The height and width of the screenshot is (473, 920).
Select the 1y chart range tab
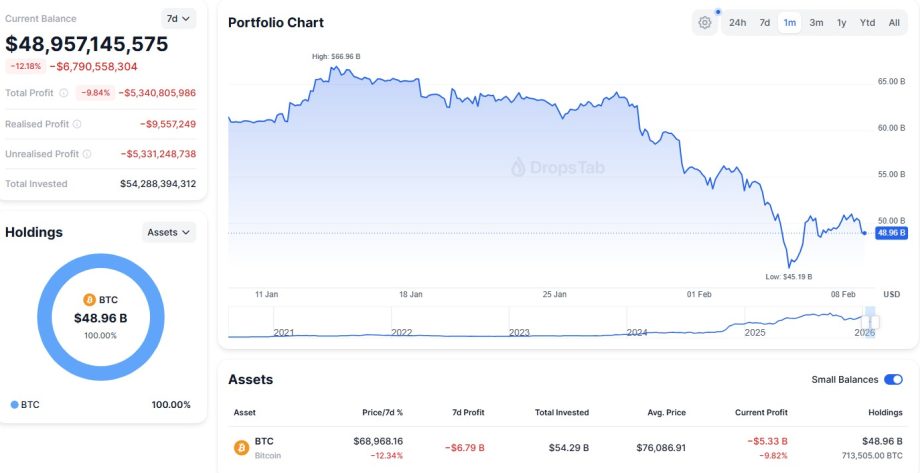point(841,23)
